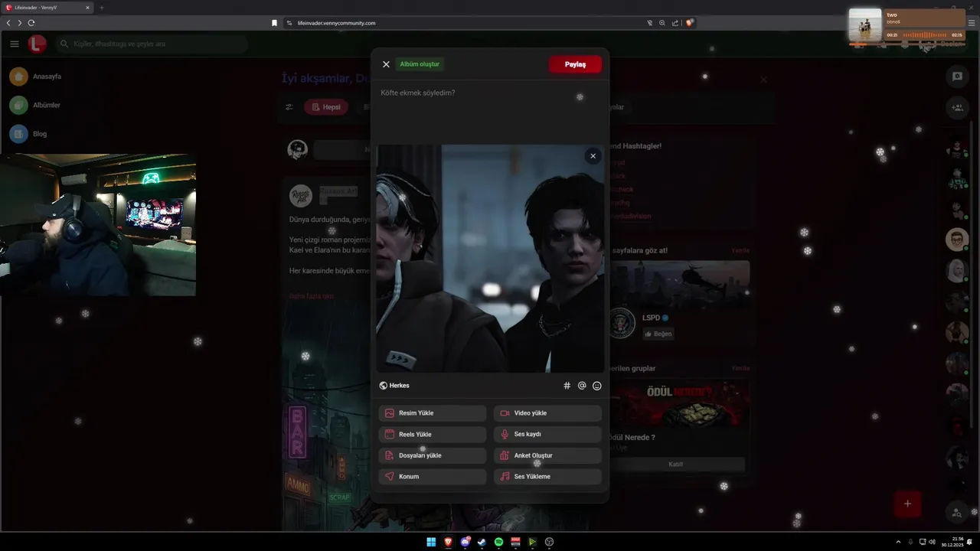980x551 pixels.
Task: Open Albümler in sidebar
Action: (x=35, y=105)
